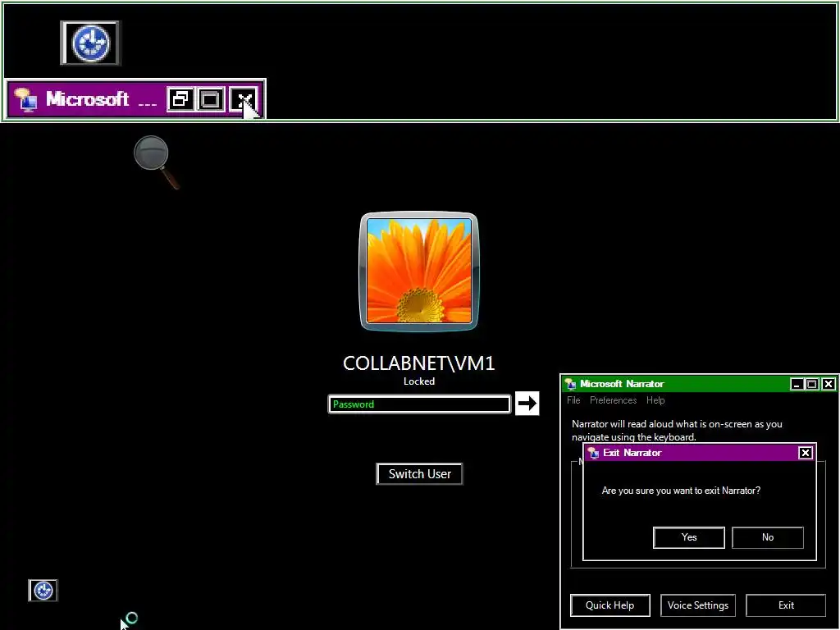
Task: Submit password with the arrow button
Action: coord(527,404)
